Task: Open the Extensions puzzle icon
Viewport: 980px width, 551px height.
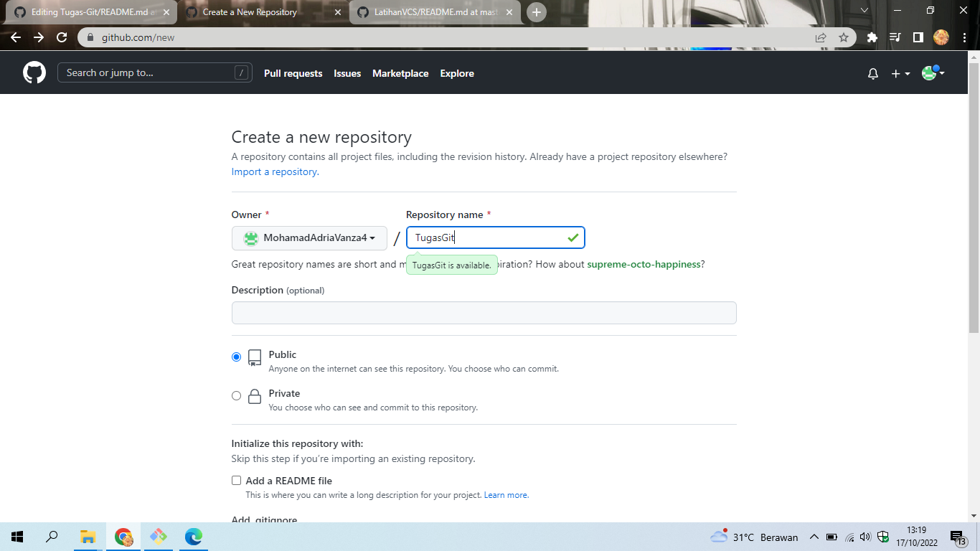Action: point(871,37)
